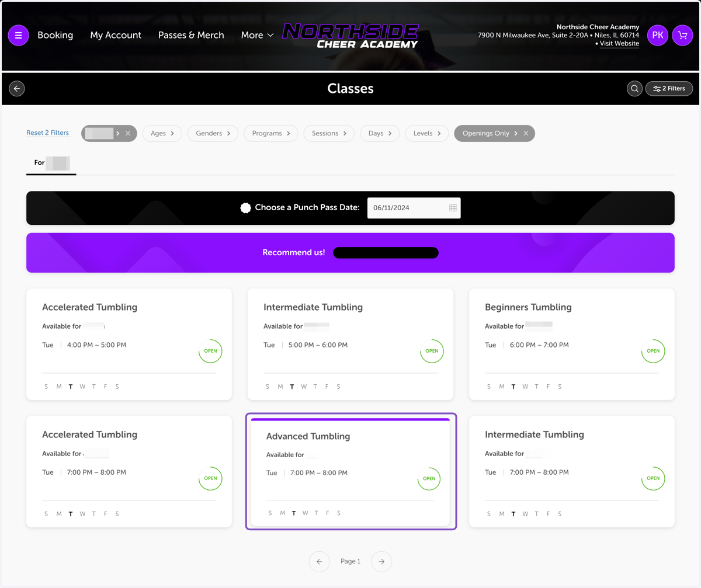Go to the previous page arrow
The width and height of the screenshot is (701, 588).
(319, 561)
